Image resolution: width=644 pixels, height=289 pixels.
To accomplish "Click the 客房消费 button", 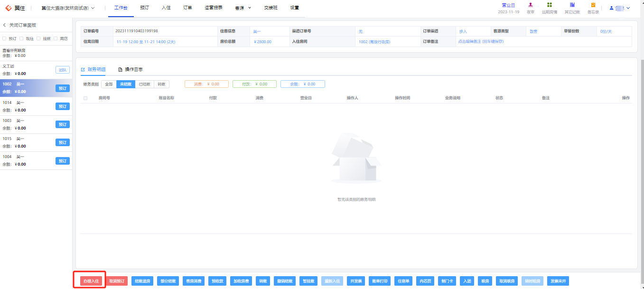I will click(x=194, y=281).
